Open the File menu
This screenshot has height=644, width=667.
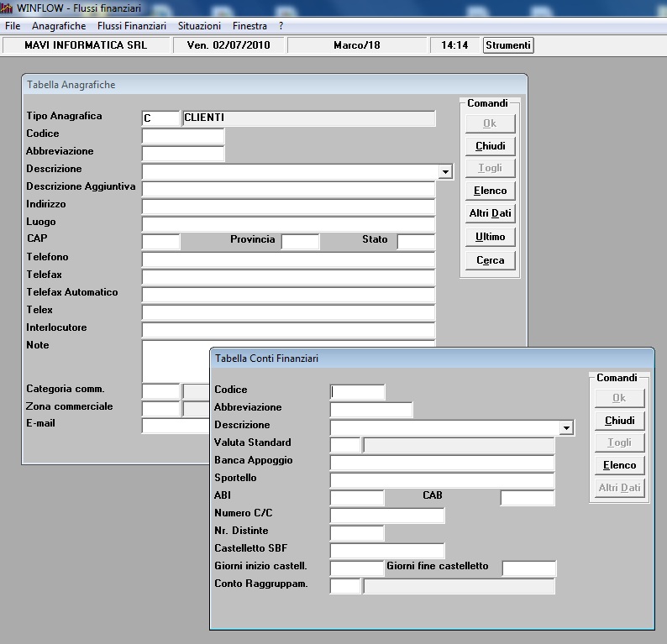coord(13,26)
